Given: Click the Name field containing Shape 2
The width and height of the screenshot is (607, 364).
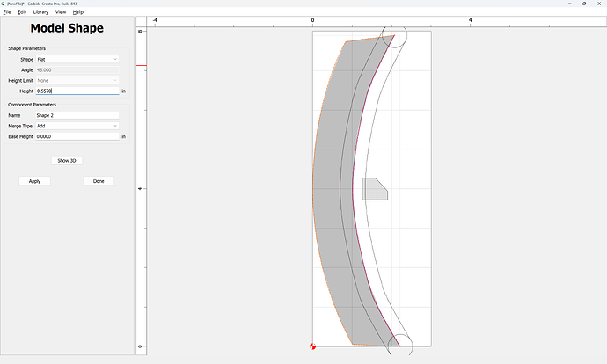Looking at the screenshot, I should pyautogui.click(x=77, y=115).
